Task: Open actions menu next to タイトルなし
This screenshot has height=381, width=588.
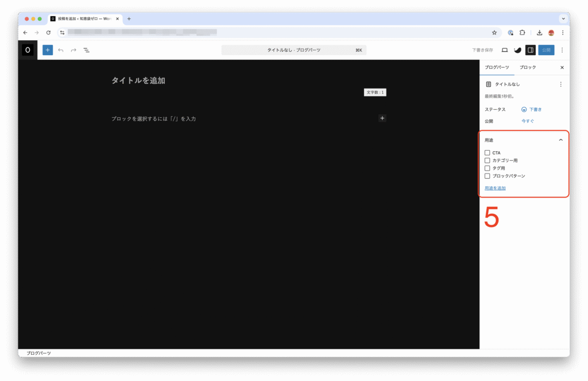Action: 560,84
